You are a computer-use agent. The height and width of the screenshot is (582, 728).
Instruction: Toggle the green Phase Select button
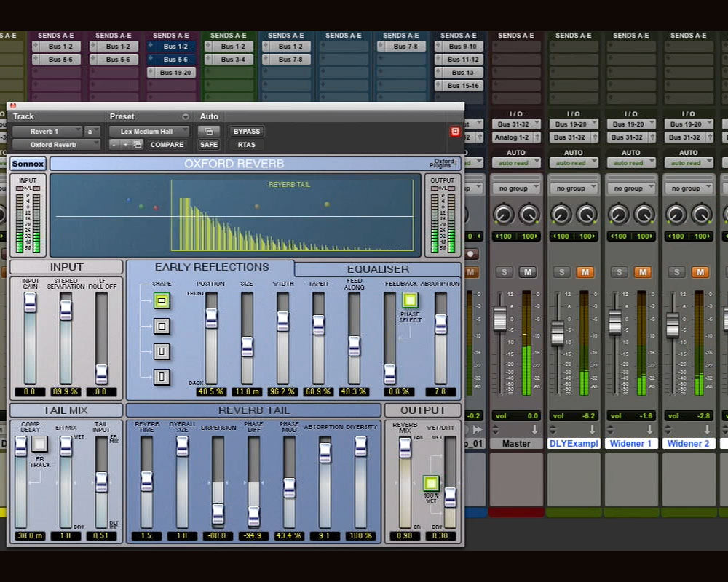tap(410, 300)
